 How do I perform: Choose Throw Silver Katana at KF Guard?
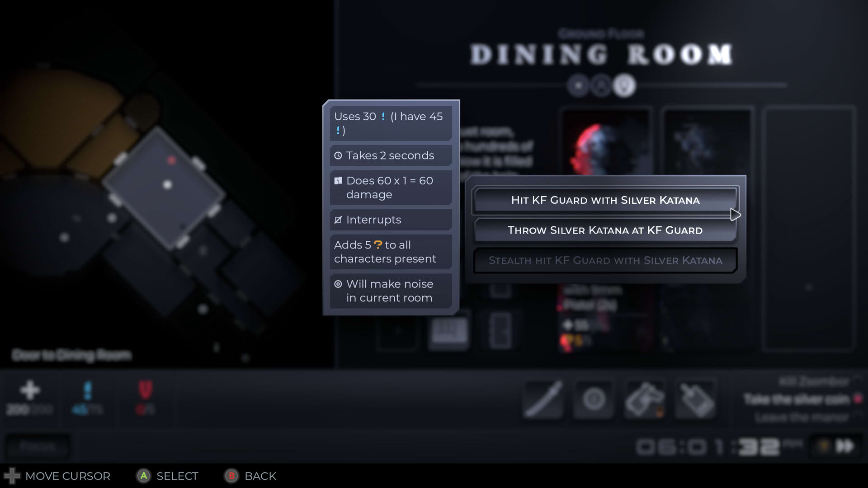(605, 230)
